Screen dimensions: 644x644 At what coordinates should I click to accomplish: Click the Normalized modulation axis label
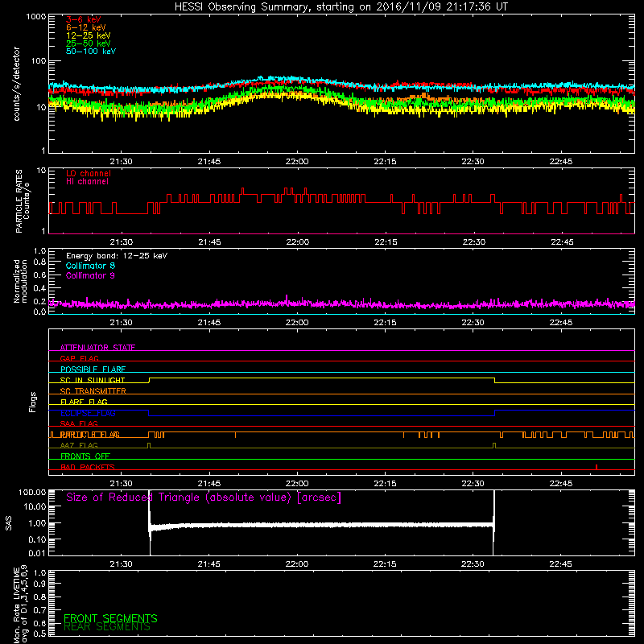click(20, 281)
